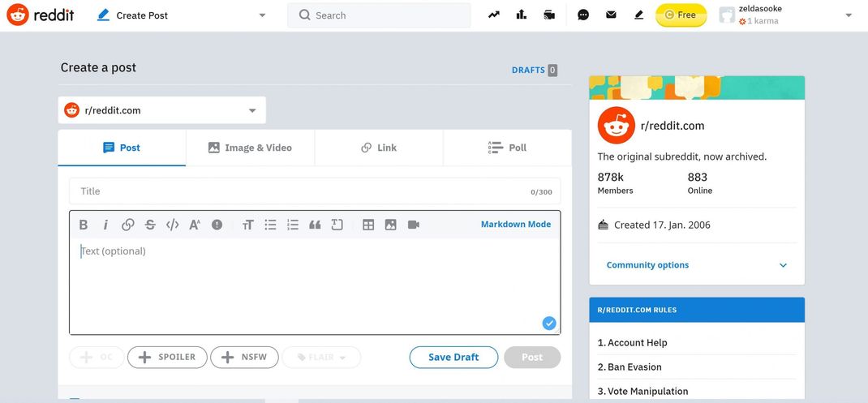Viewport: 868px width, 403px height.
Task: Insert a numbered list
Action: [x=293, y=224]
